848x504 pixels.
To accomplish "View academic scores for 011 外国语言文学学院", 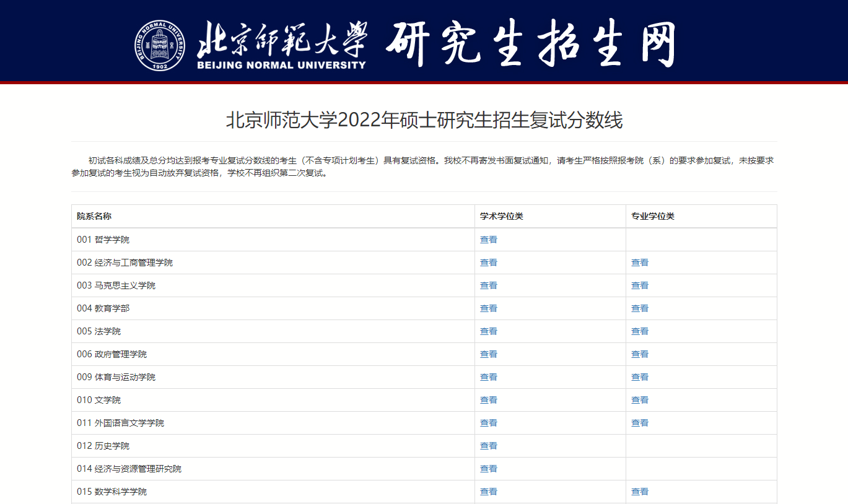I will point(489,423).
